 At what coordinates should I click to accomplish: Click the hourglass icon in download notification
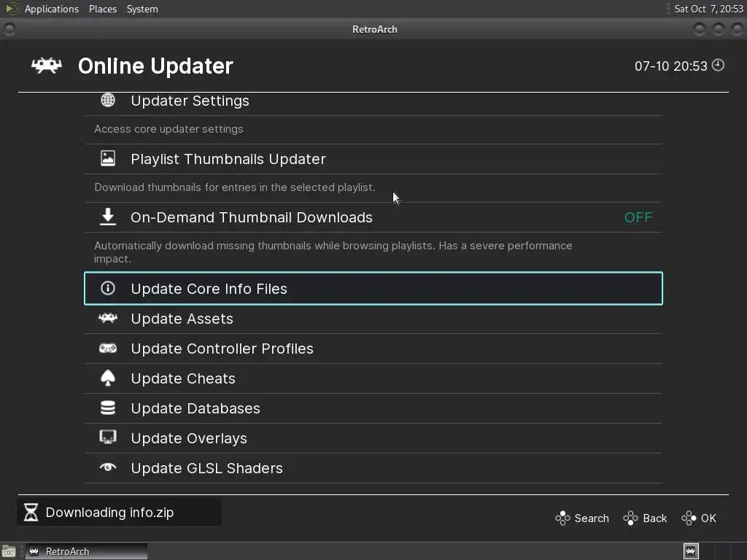coord(31,513)
